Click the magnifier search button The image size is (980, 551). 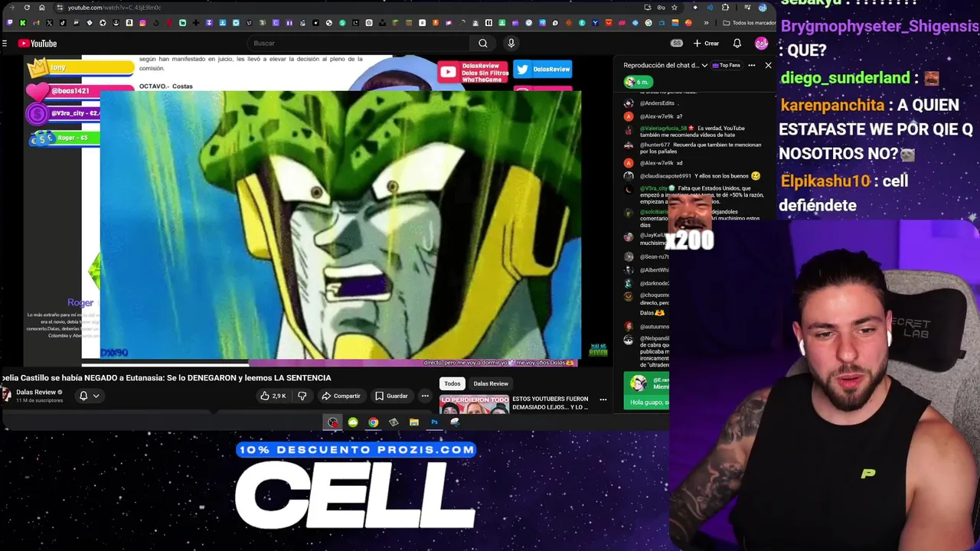482,44
